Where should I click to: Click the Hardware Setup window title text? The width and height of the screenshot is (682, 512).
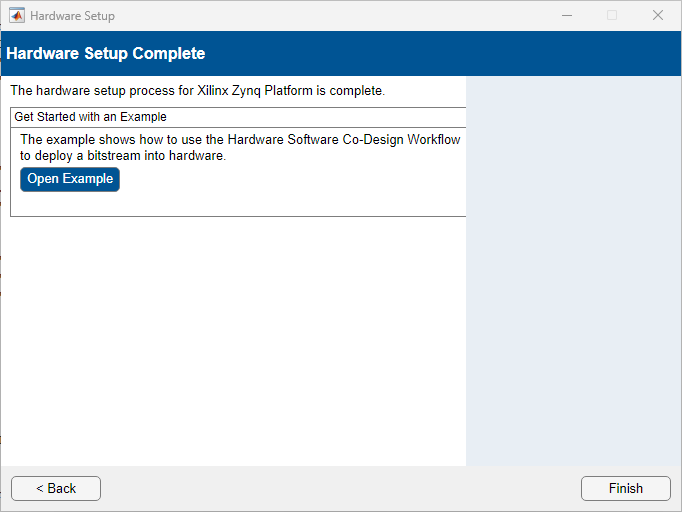coord(72,16)
